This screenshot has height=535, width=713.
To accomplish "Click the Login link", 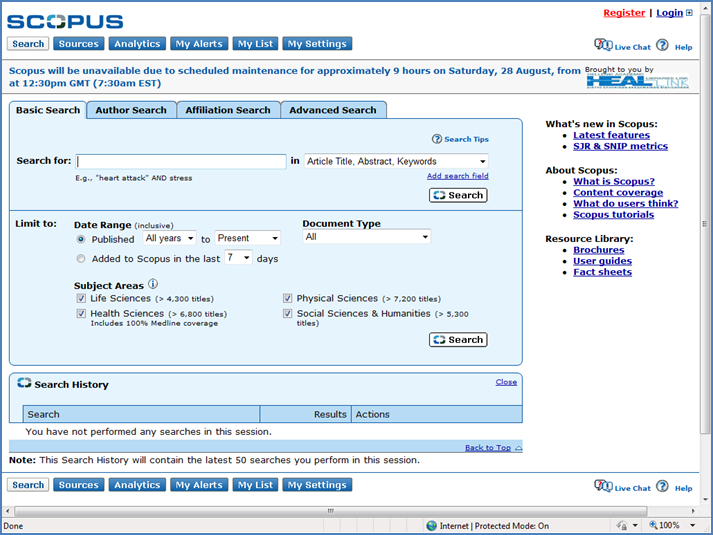I will click(669, 13).
